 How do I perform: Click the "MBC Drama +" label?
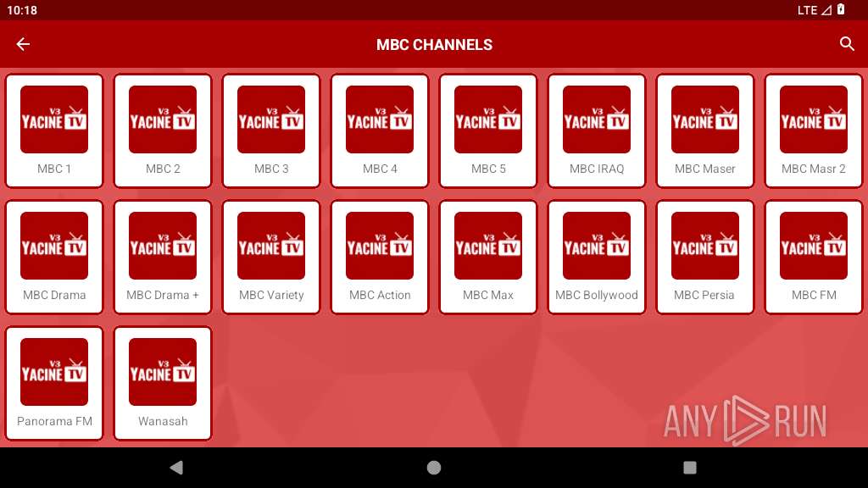(x=163, y=295)
